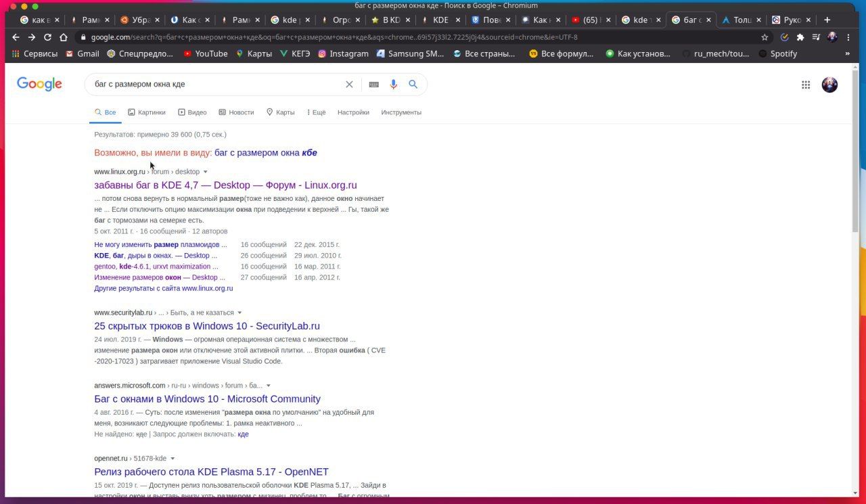The height and width of the screenshot is (504, 866).
Task: Open the Gmail bookmark
Action: [82, 53]
